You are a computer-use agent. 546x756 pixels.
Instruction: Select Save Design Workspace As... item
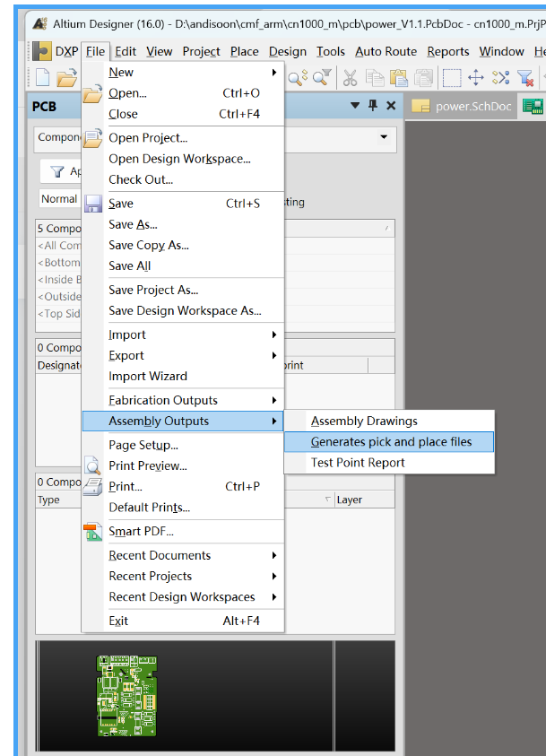(183, 310)
